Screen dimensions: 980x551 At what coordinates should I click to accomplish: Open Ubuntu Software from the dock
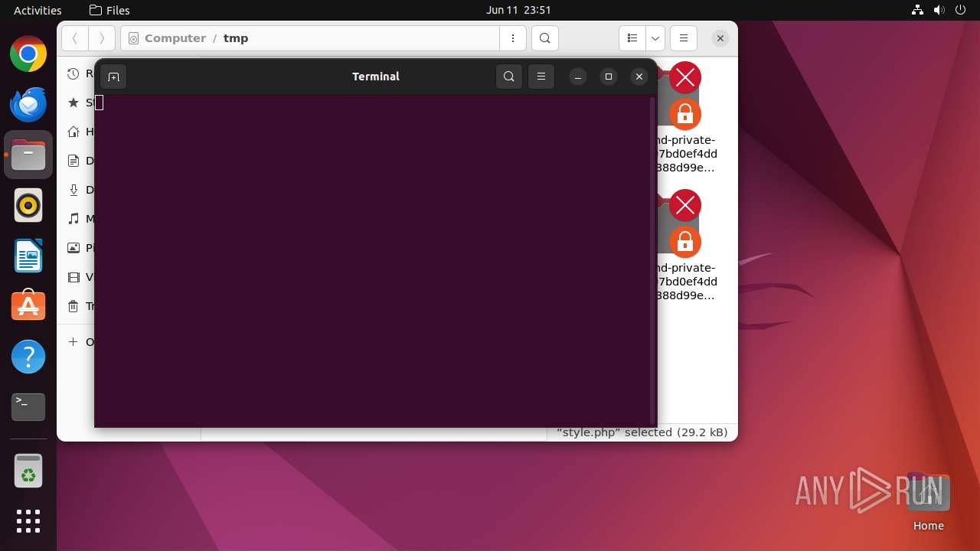coord(28,306)
